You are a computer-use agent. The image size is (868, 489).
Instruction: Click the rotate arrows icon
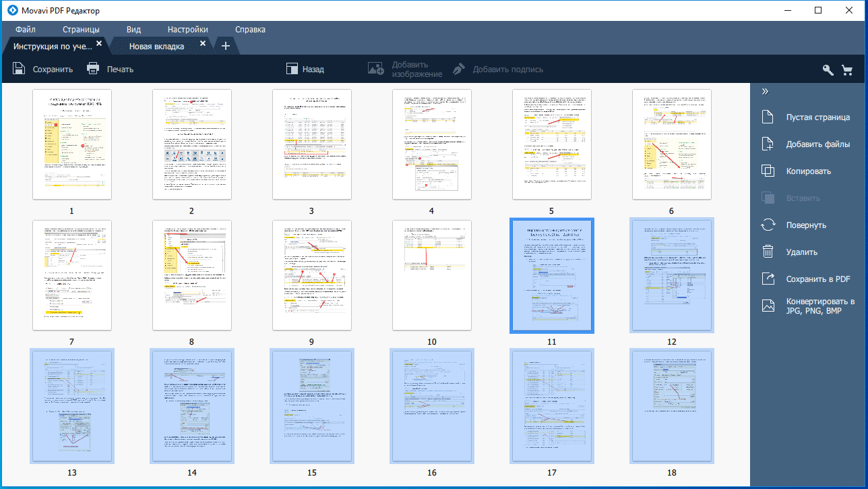(768, 225)
